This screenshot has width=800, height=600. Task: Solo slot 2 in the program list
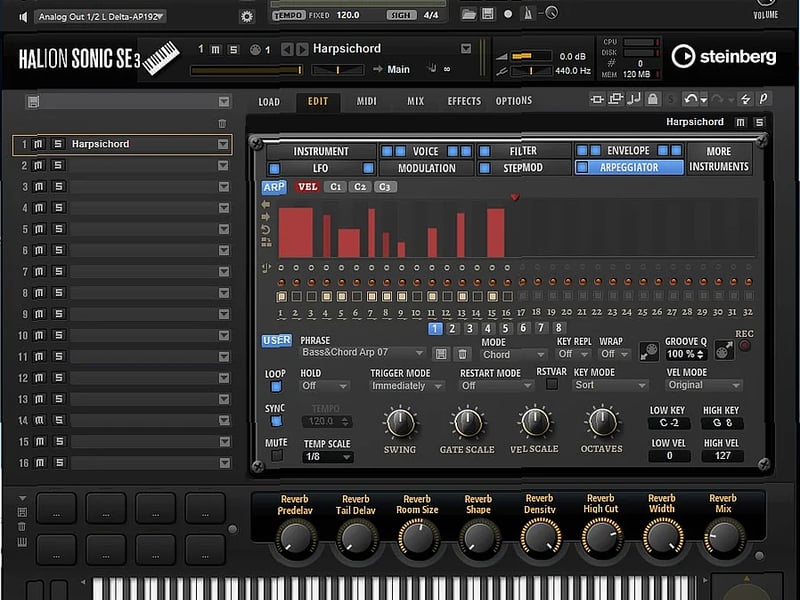click(x=58, y=166)
